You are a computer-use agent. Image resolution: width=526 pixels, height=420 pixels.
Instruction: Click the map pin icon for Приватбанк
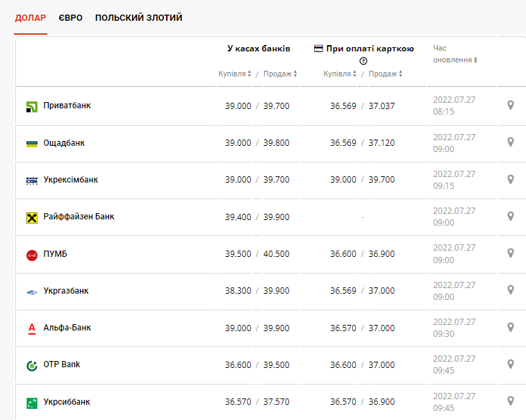pos(511,106)
